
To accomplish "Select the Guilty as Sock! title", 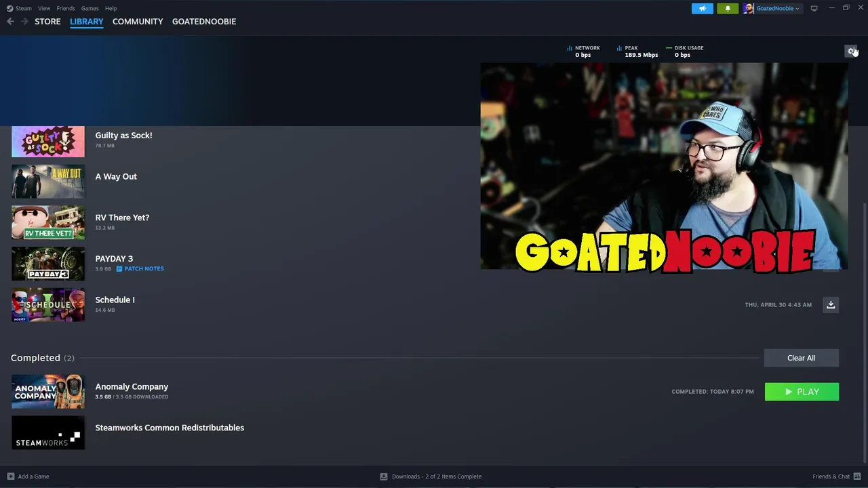I will (x=123, y=136).
